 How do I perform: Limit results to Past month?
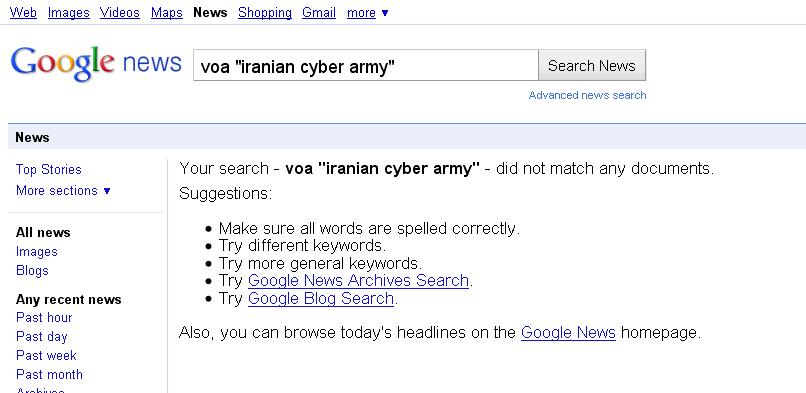49,375
